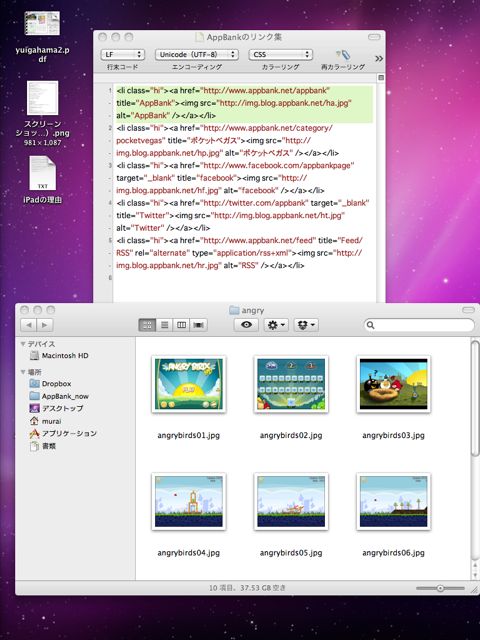Adjust the Finder icon size slider
This screenshot has width=480, height=640.
pos(440,588)
